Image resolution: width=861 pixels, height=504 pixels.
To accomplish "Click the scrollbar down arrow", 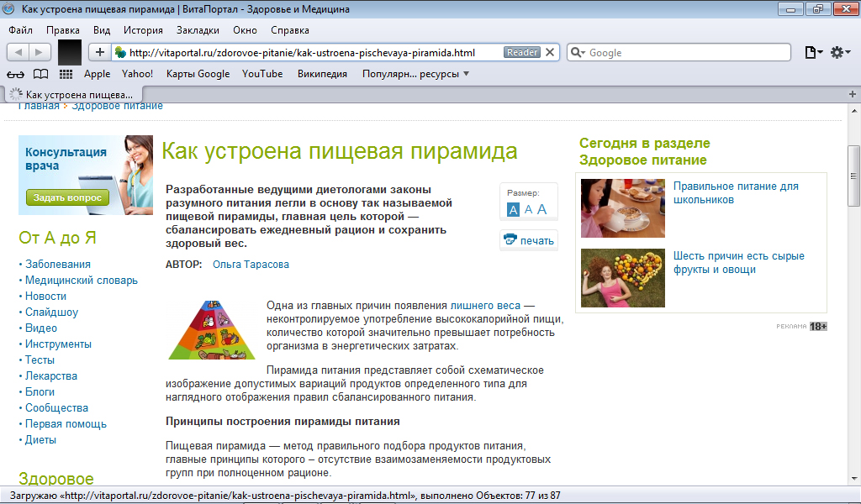I will (x=854, y=479).
